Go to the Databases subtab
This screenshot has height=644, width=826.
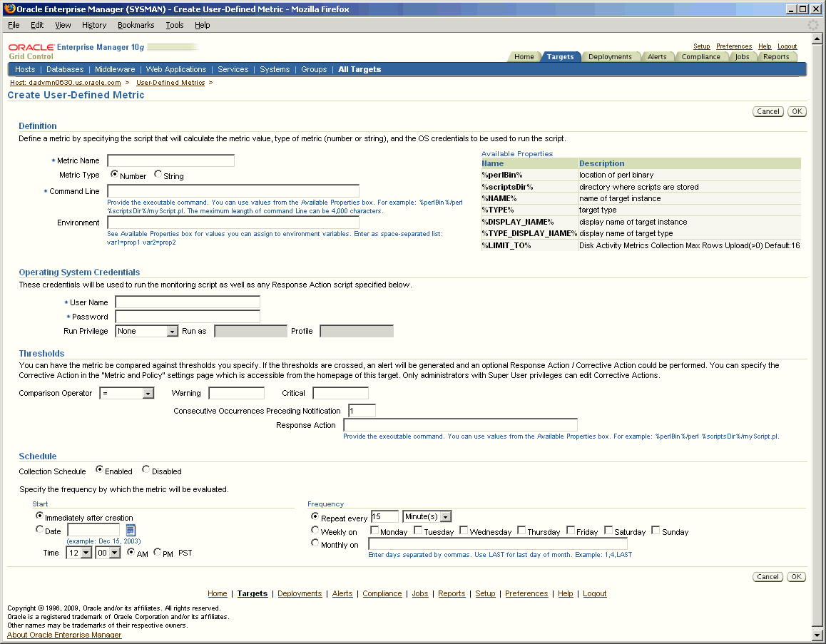coord(65,69)
